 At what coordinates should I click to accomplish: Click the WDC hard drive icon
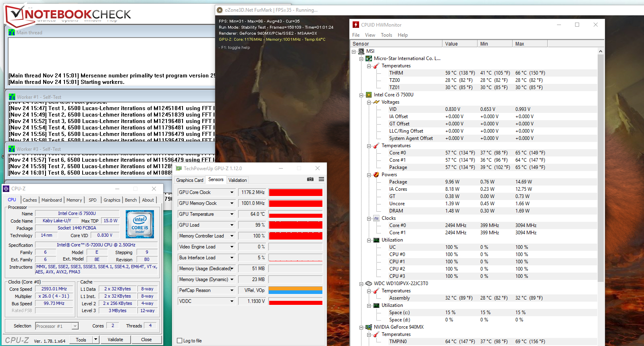(369, 283)
